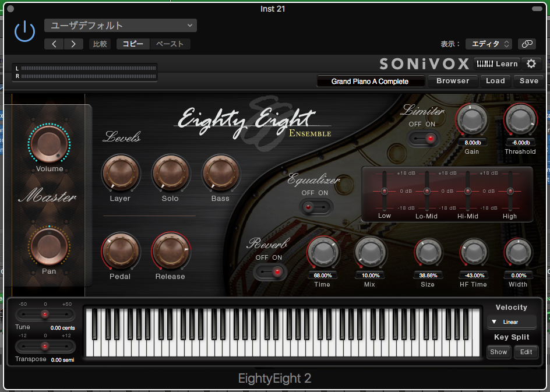
Task: Click the 10.00% Mix value field
Action: click(x=371, y=276)
